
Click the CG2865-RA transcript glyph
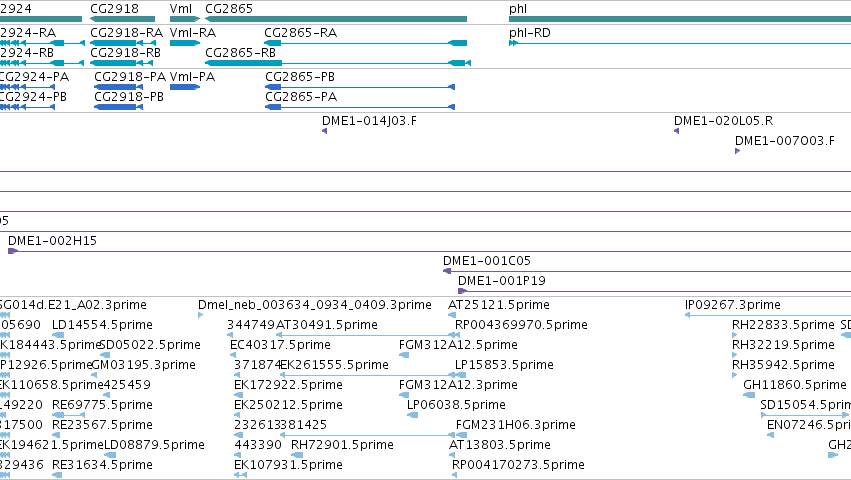(x=365, y=43)
